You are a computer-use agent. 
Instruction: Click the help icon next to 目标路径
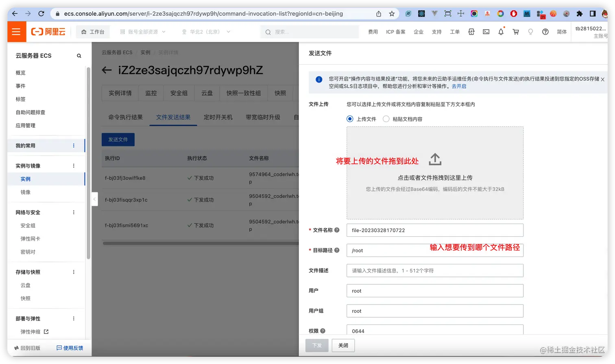tap(337, 250)
